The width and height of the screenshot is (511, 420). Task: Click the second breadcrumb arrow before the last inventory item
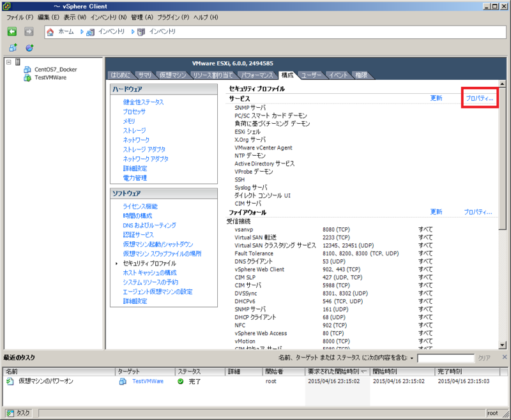click(x=133, y=32)
